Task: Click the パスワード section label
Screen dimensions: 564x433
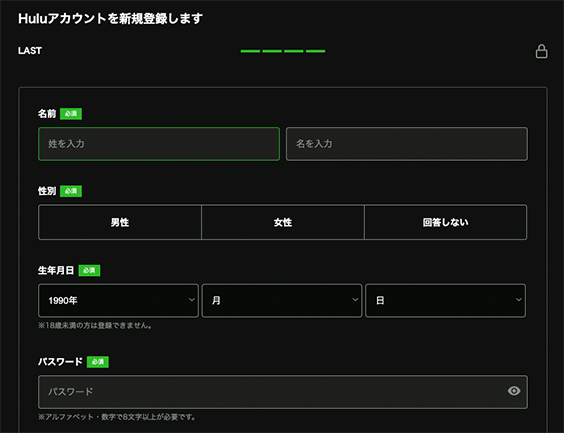Action: [60, 362]
